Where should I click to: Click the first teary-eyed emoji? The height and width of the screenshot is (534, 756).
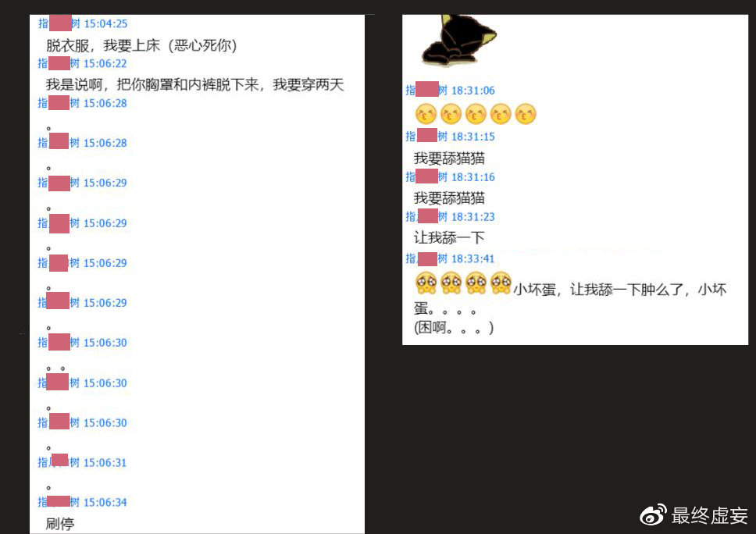click(426, 283)
